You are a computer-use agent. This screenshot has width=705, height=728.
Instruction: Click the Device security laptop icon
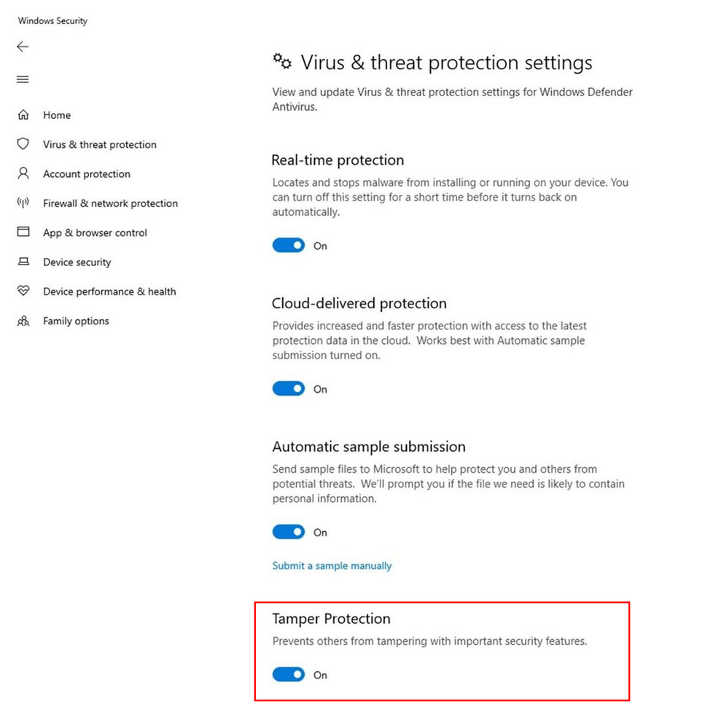click(x=23, y=262)
